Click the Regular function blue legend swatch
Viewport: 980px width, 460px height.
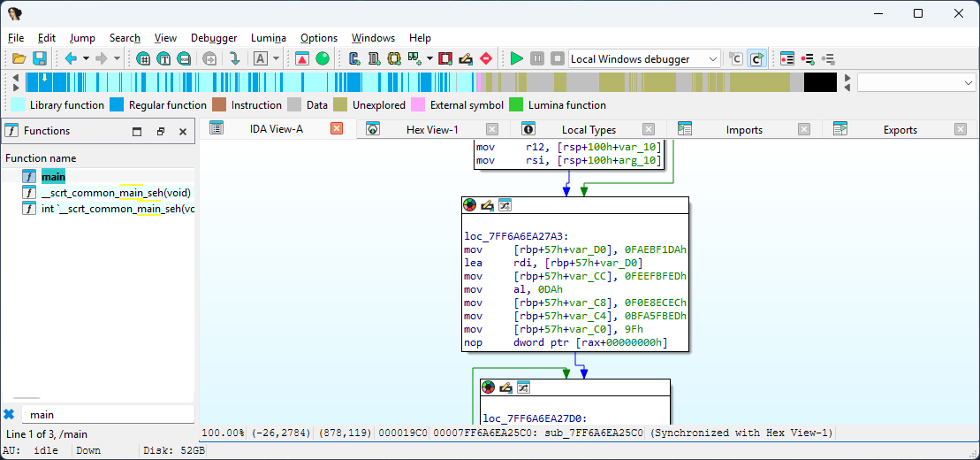coord(117,105)
